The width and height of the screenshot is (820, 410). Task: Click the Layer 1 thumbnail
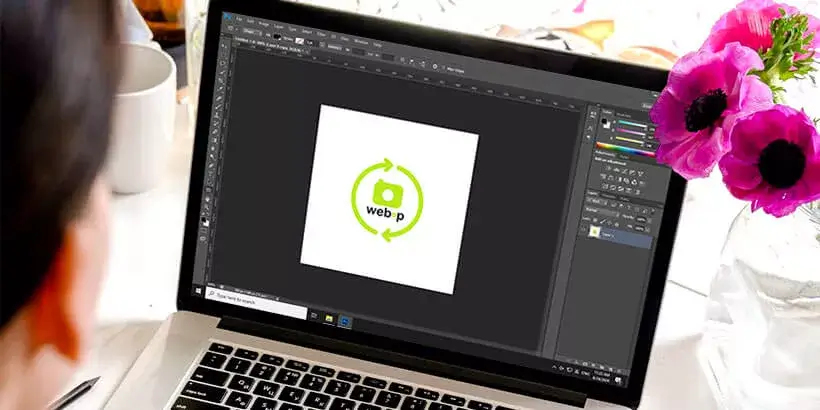point(595,232)
